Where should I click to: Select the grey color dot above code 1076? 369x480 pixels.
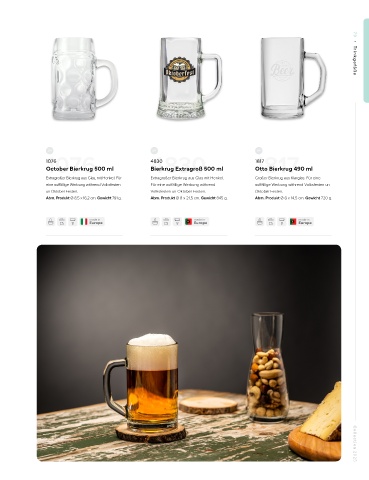tap(49, 150)
